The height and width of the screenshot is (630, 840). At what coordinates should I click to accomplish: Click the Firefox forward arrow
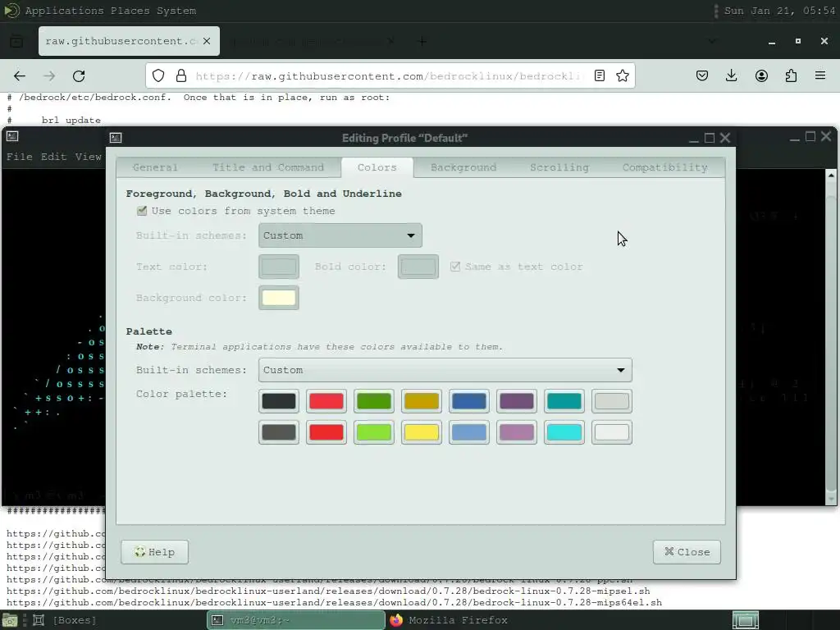49,76
